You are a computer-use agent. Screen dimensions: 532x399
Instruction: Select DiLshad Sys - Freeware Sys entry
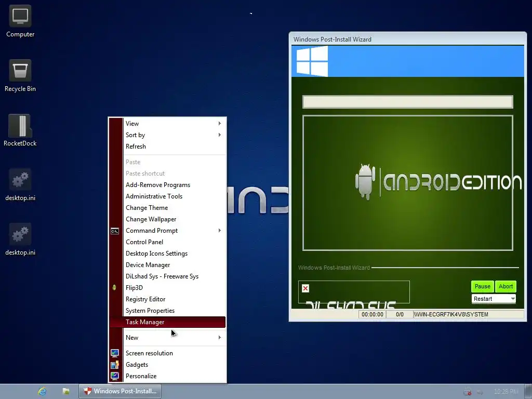(168, 276)
